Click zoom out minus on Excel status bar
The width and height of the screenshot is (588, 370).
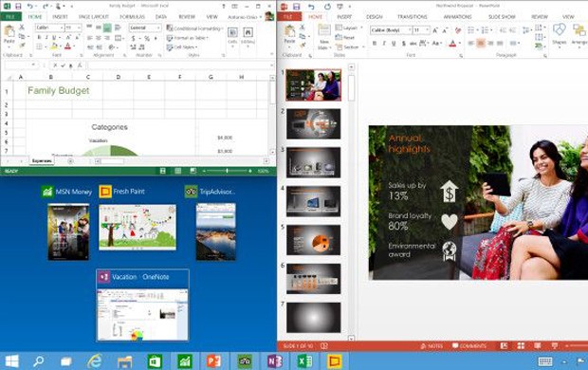click(x=204, y=171)
